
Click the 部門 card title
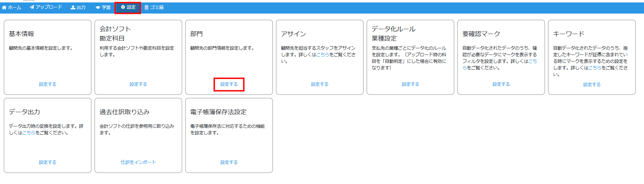pos(196,34)
